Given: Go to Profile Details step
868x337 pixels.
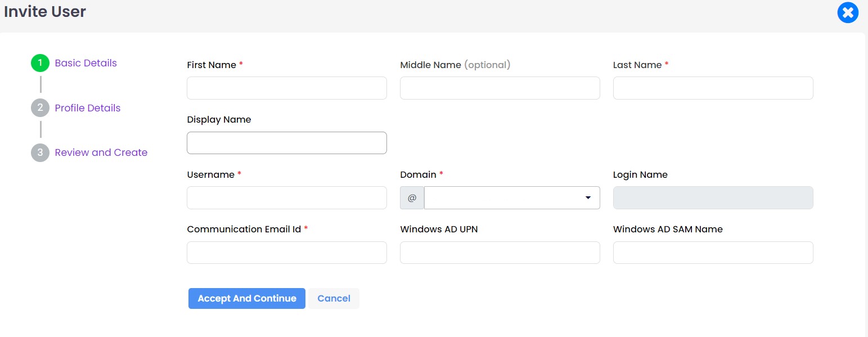Looking at the screenshot, I should [88, 108].
